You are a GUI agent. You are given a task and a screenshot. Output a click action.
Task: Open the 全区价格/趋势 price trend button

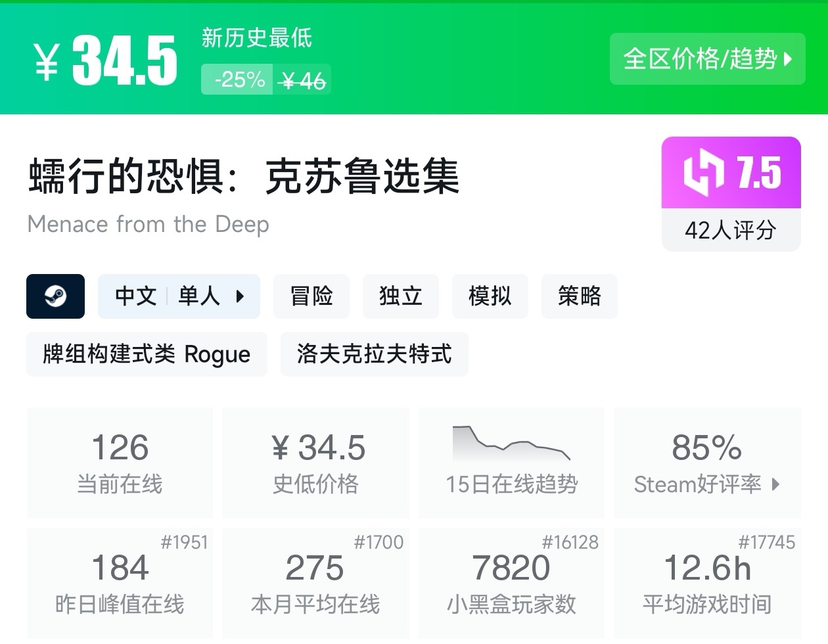(x=707, y=58)
